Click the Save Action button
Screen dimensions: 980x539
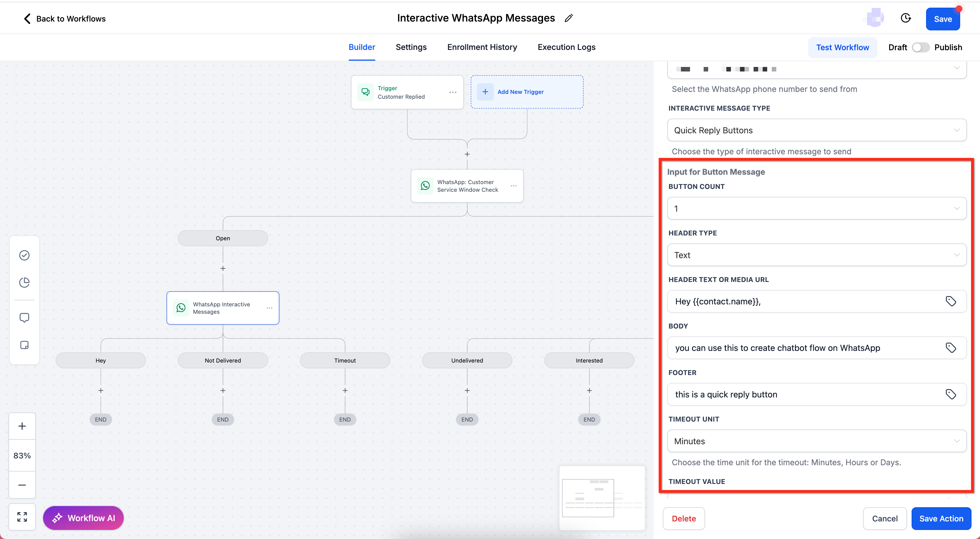click(941, 518)
